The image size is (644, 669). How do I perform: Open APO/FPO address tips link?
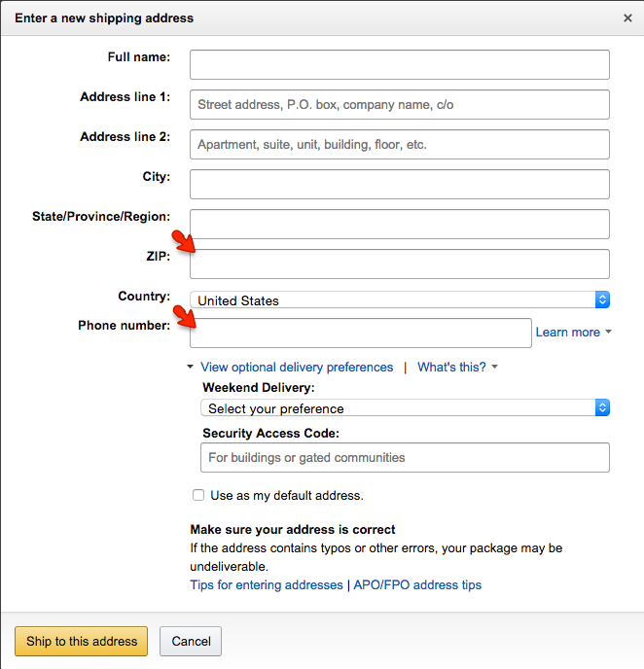point(417,585)
